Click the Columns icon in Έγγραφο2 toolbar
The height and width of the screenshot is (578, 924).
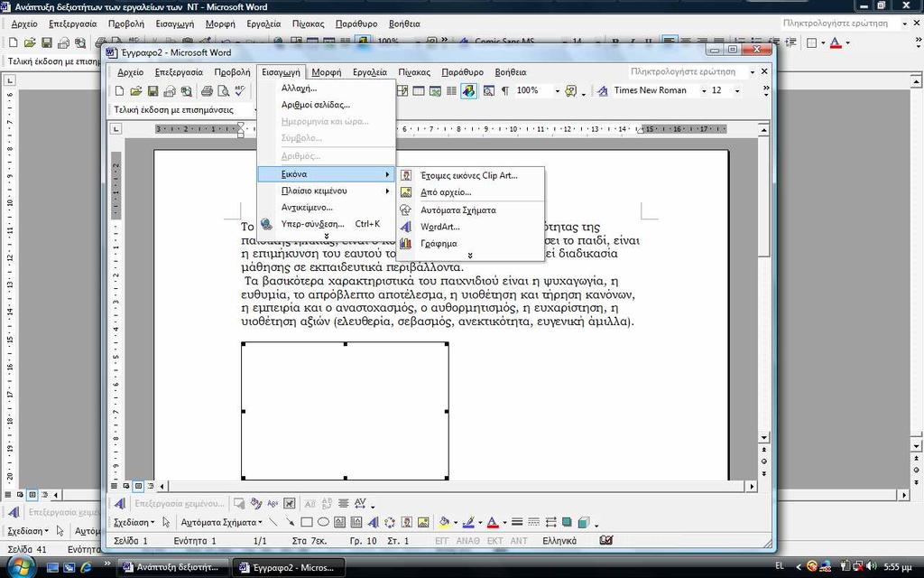coord(451,91)
